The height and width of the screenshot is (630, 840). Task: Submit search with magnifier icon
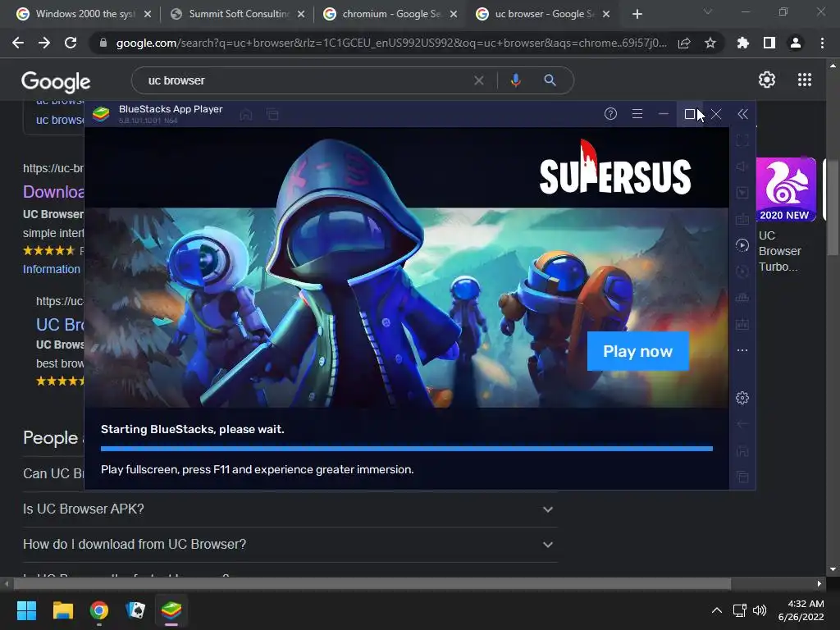(x=550, y=80)
